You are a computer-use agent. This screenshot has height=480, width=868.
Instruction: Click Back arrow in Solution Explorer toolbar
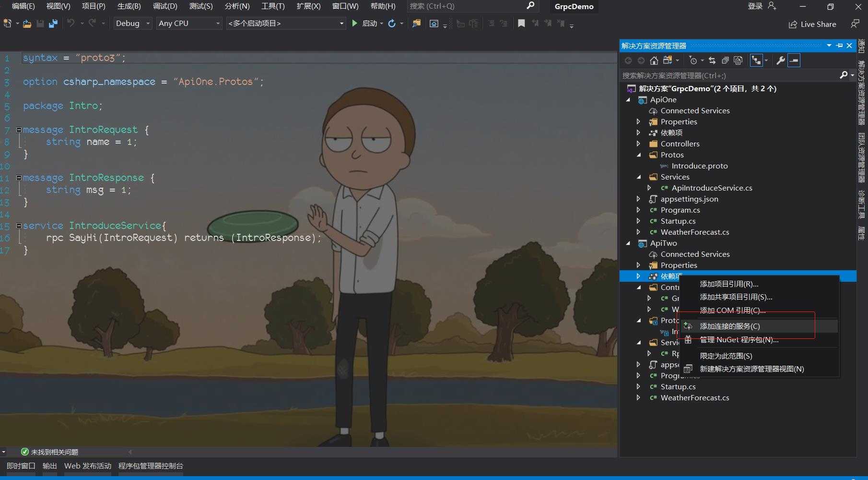click(x=628, y=60)
